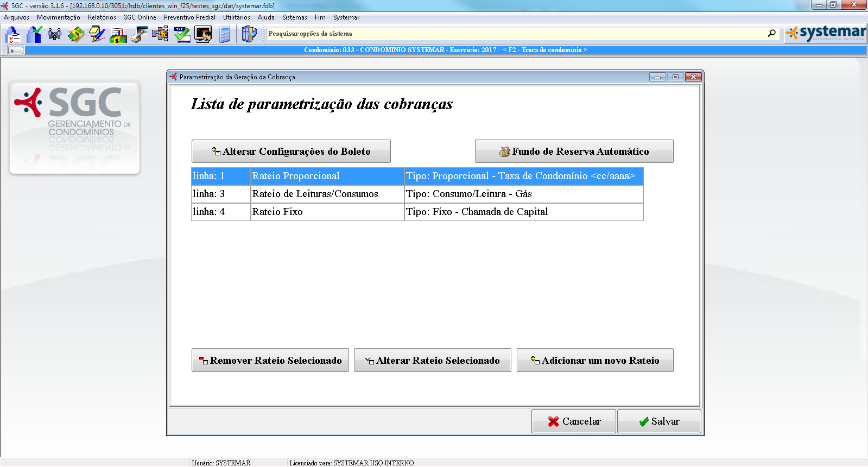Open the three people group icon
Screen dimensions: 868x467
coord(54,35)
